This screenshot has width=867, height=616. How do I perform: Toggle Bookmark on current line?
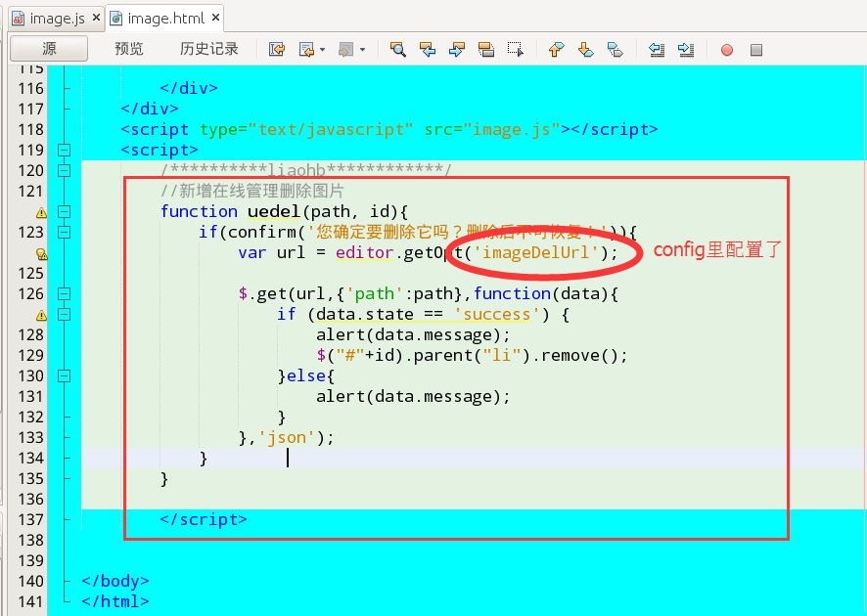615,50
